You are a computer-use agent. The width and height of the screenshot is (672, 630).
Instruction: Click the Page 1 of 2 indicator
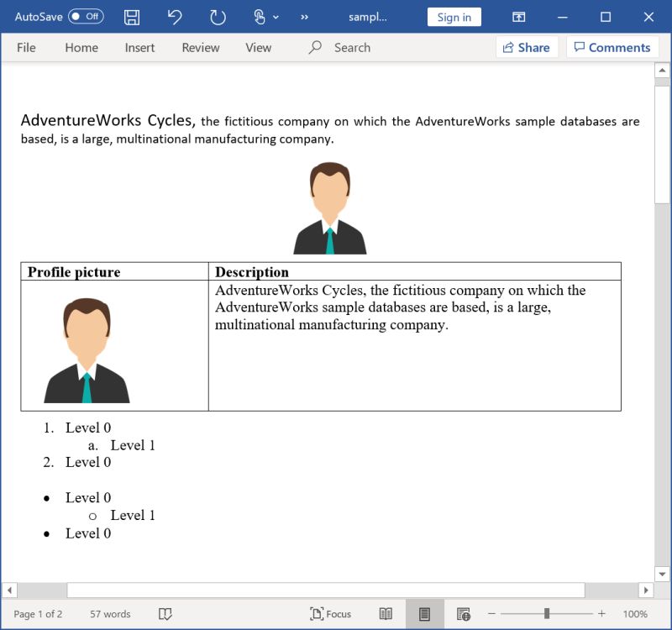39,613
